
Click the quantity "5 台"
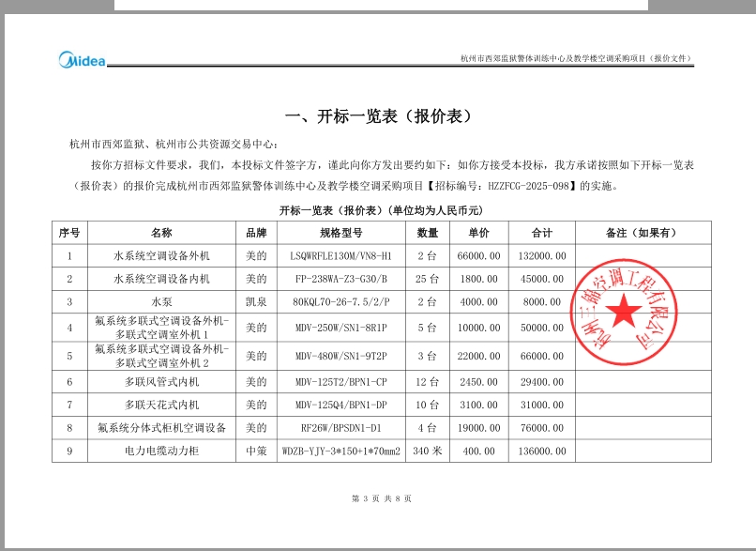tap(427, 328)
